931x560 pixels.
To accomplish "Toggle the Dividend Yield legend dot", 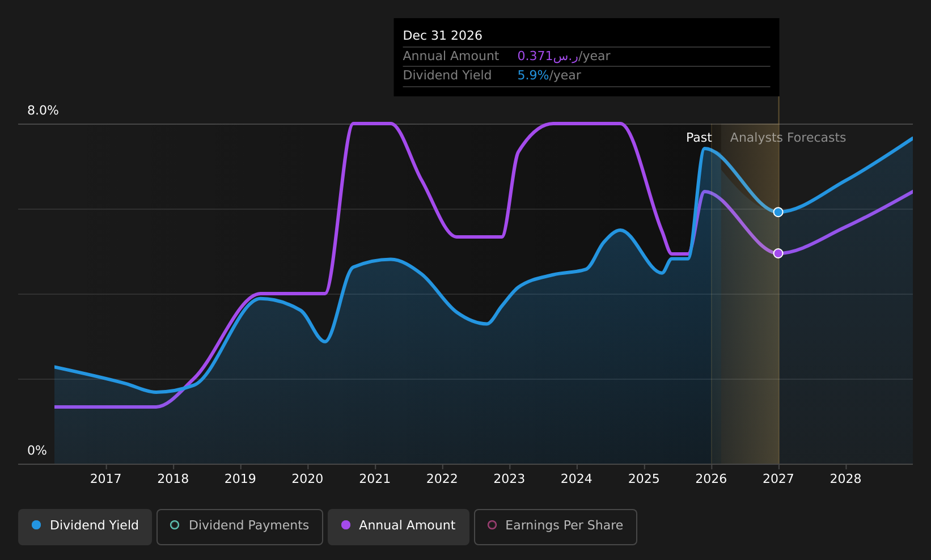I will (36, 525).
